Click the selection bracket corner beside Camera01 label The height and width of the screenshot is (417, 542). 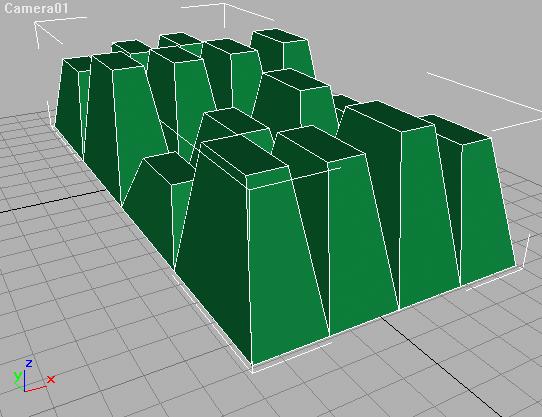pyautogui.click(x=48, y=31)
